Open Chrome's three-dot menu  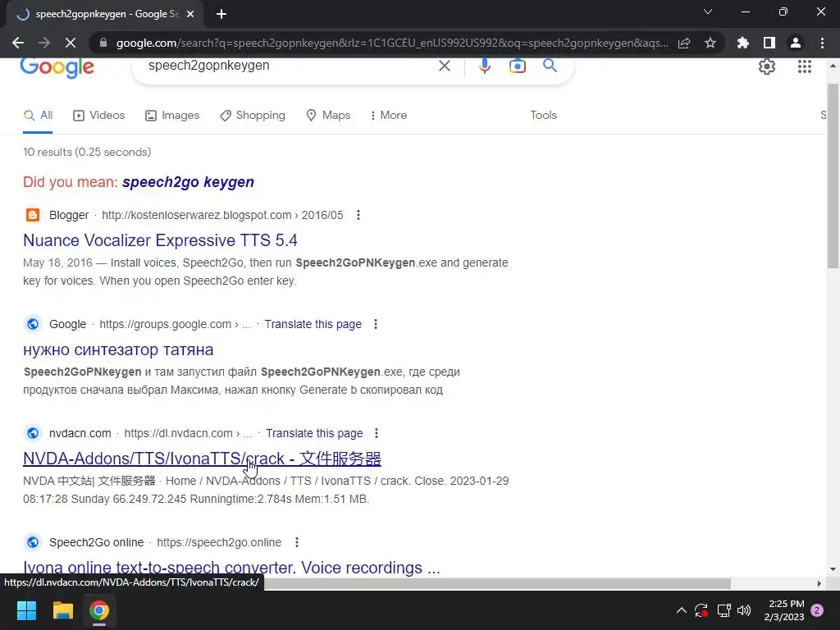click(x=822, y=43)
